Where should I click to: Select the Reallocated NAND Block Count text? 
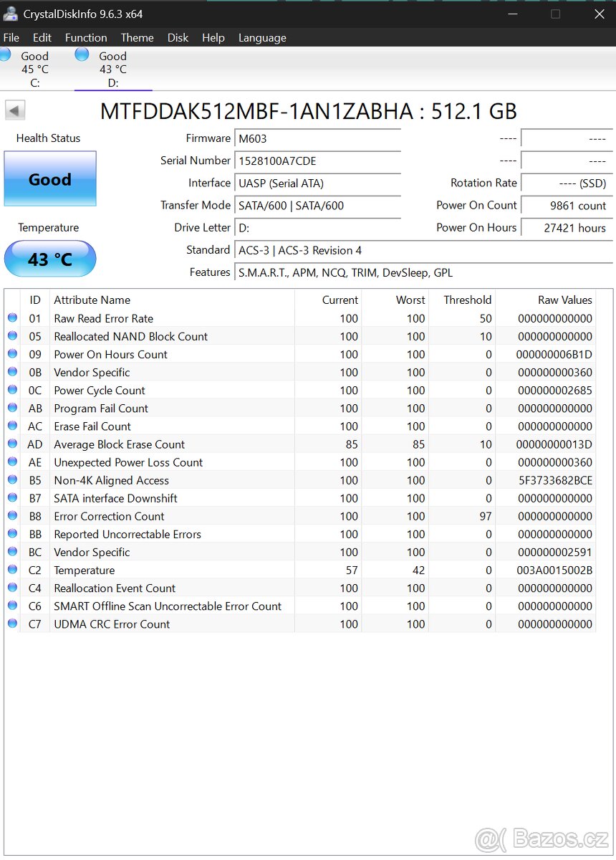(130, 336)
